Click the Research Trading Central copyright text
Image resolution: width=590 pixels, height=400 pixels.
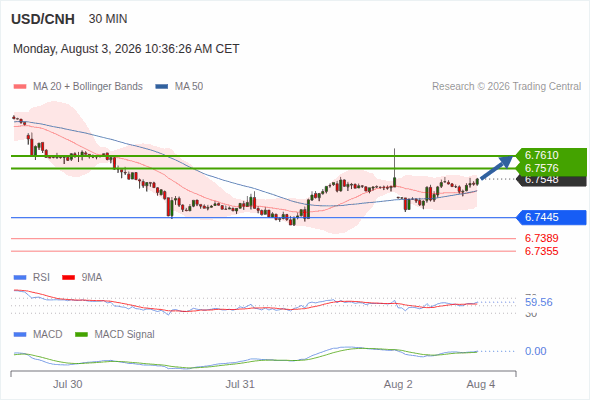pyautogui.click(x=506, y=87)
